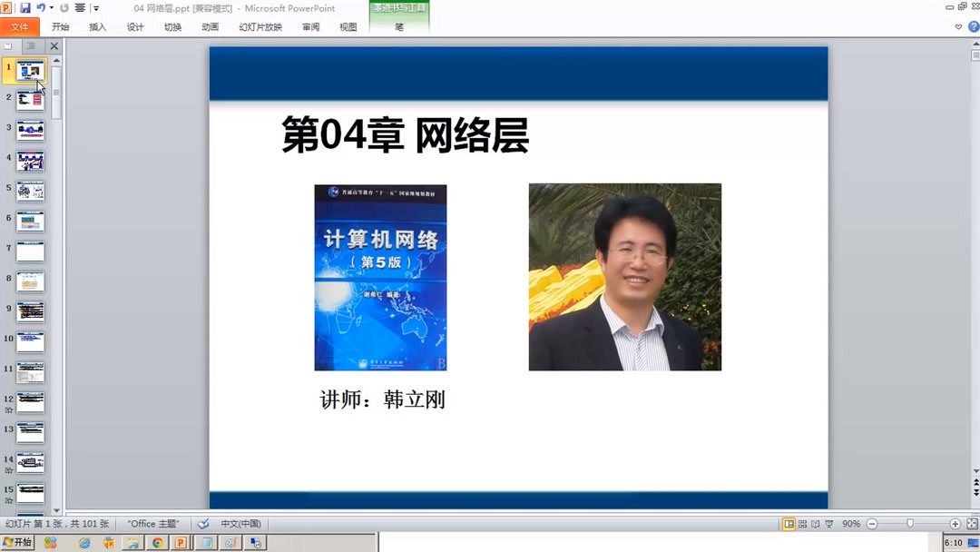Open the Customize Quick Access Toolbar dropdown
980x552 pixels.
pos(96,8)
